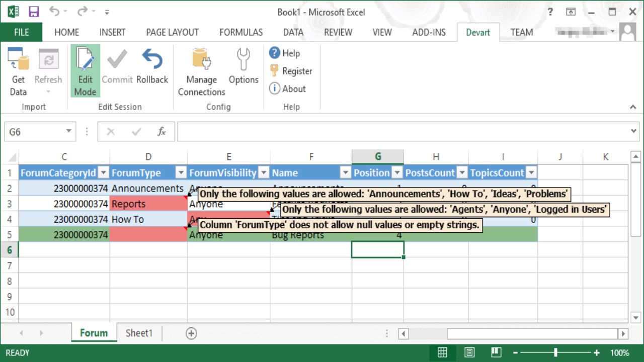The width and height of the screenshot is (644, 362).
Task: Click the formula bar Enter check icon
Action: pos(136,132)
